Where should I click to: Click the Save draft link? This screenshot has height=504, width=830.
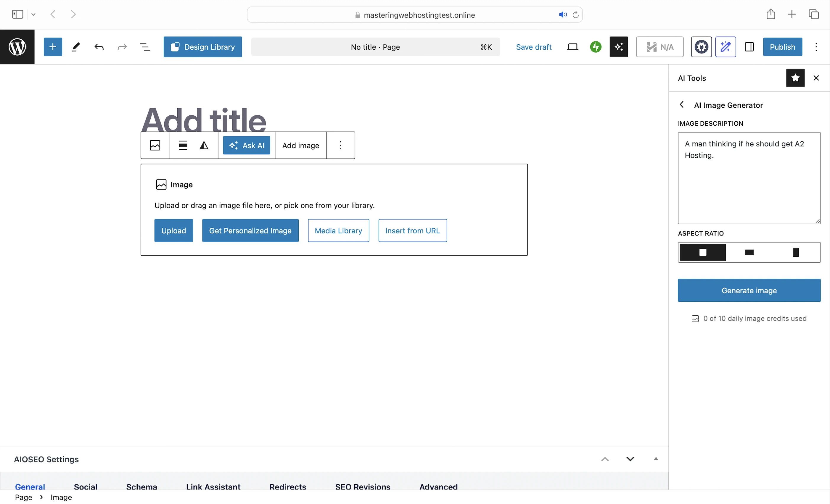(x=534, y=47)
